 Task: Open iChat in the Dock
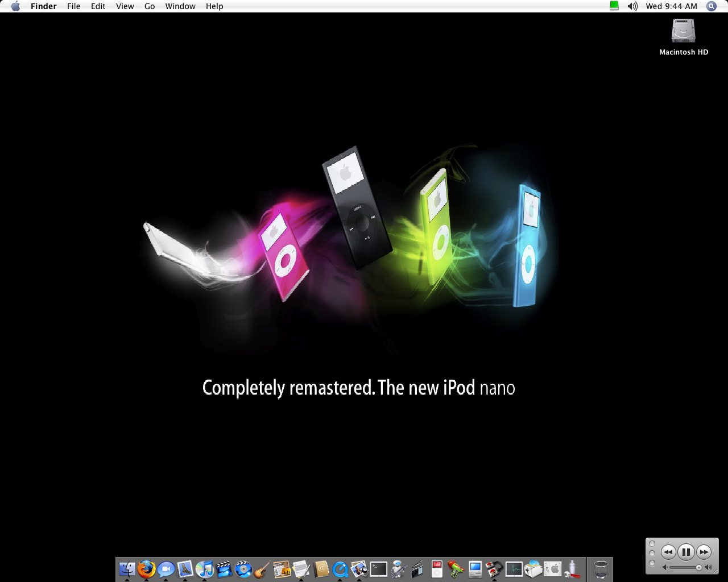click(x=166, y=568)
